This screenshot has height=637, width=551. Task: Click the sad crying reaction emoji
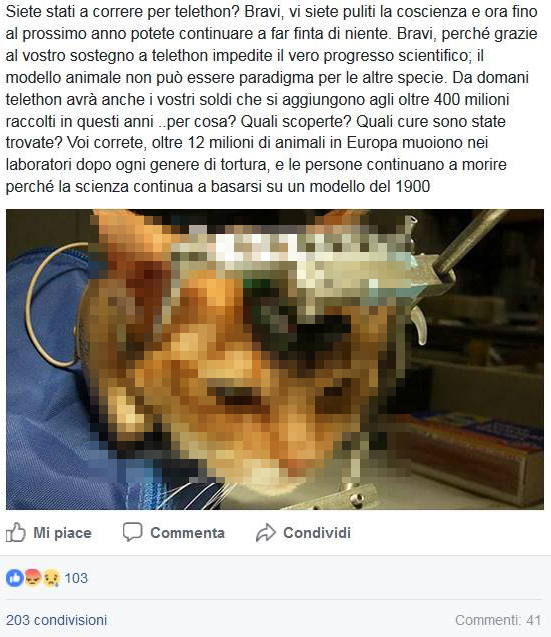click(x=51, y=577)
